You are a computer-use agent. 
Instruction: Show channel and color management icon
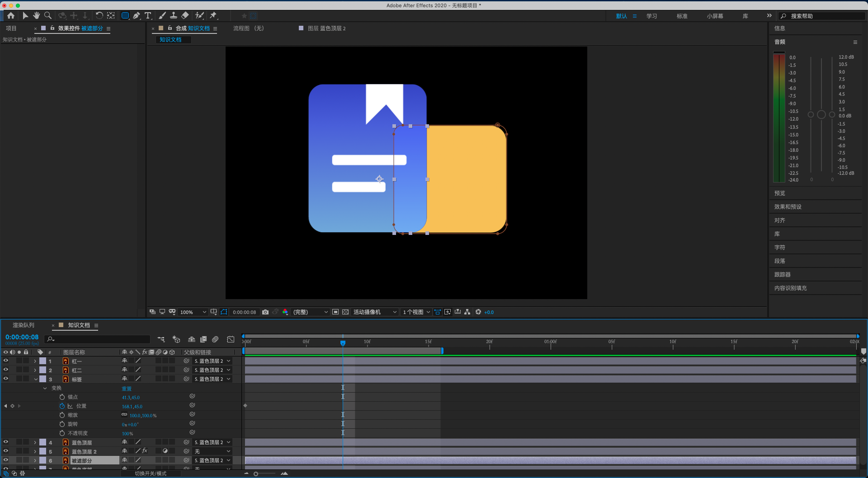pos(285,312)
